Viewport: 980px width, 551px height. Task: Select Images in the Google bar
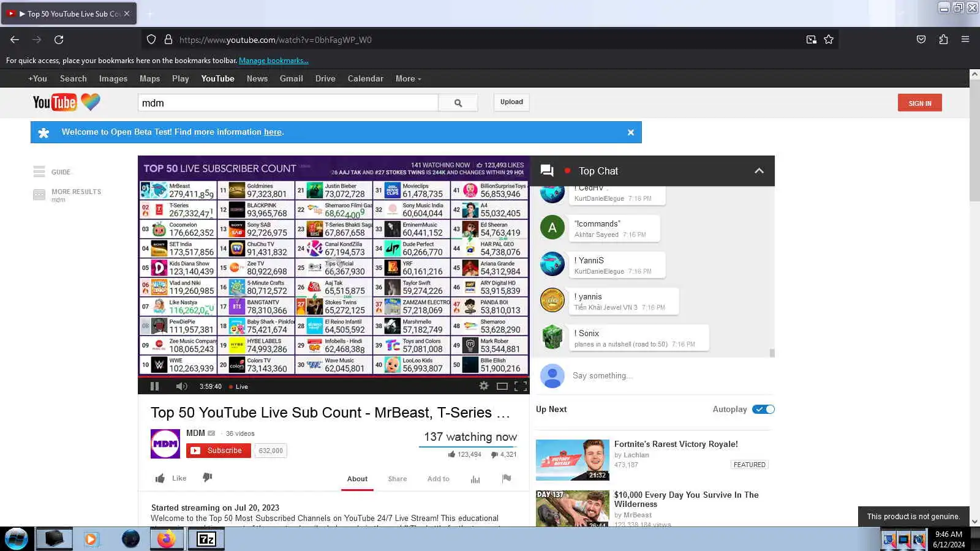(113, 78)
